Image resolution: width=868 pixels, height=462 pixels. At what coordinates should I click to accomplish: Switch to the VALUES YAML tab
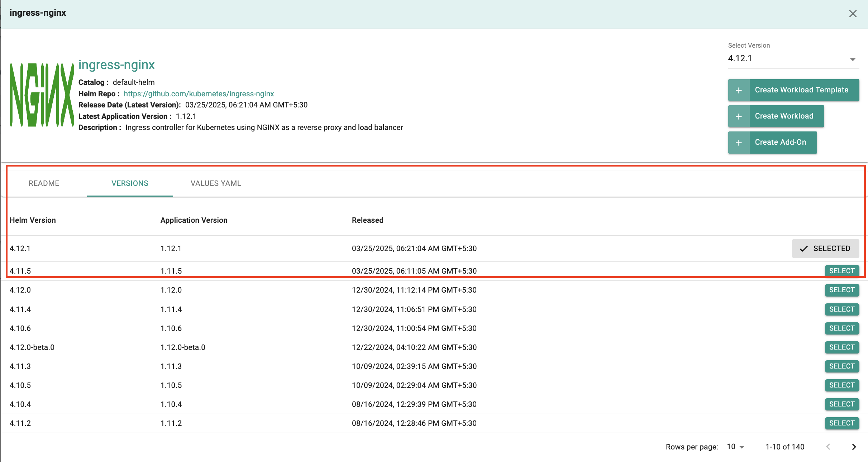216,183
